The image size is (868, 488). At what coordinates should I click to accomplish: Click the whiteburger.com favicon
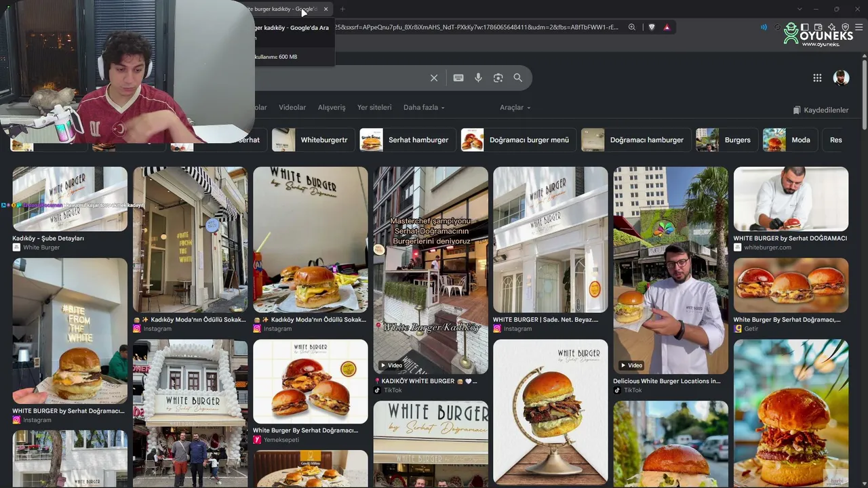coord(737,247)
